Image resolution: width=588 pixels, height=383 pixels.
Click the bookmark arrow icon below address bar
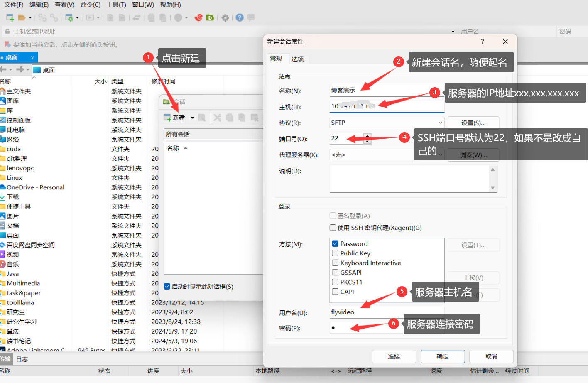tap(7, 44)
